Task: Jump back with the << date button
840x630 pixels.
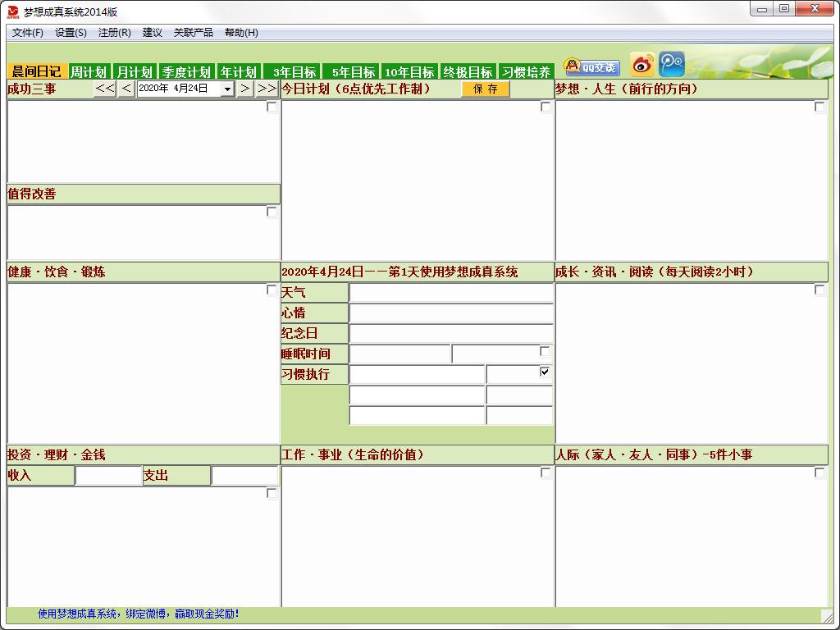Action: (105, 89)
